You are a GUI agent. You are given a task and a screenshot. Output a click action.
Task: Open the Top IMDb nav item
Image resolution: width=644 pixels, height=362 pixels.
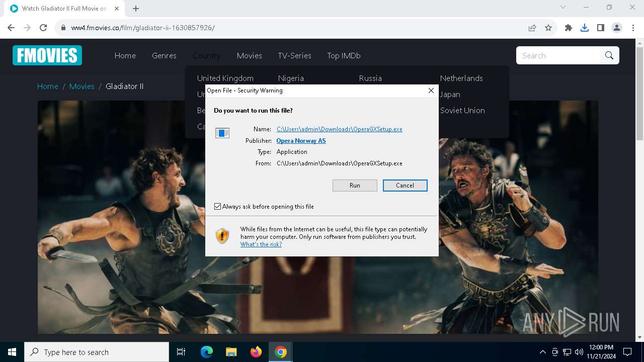[344, 56]
